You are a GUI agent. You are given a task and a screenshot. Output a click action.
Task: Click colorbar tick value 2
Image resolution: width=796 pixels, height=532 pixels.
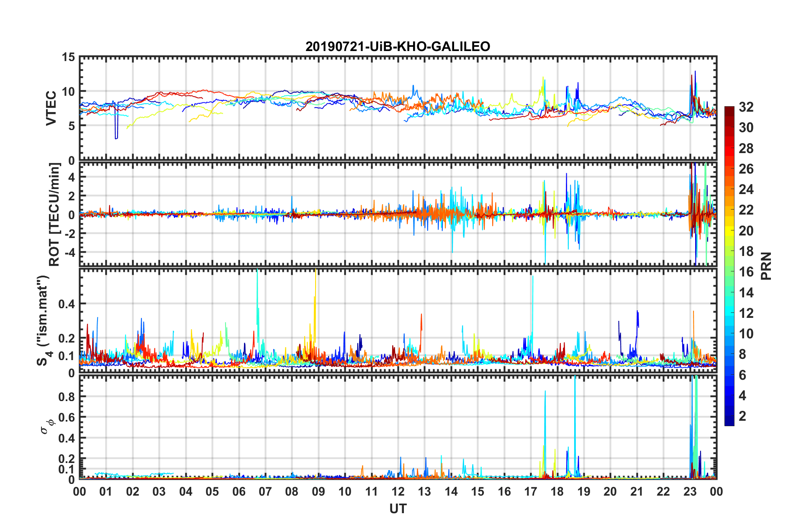(x=742, y=416)
